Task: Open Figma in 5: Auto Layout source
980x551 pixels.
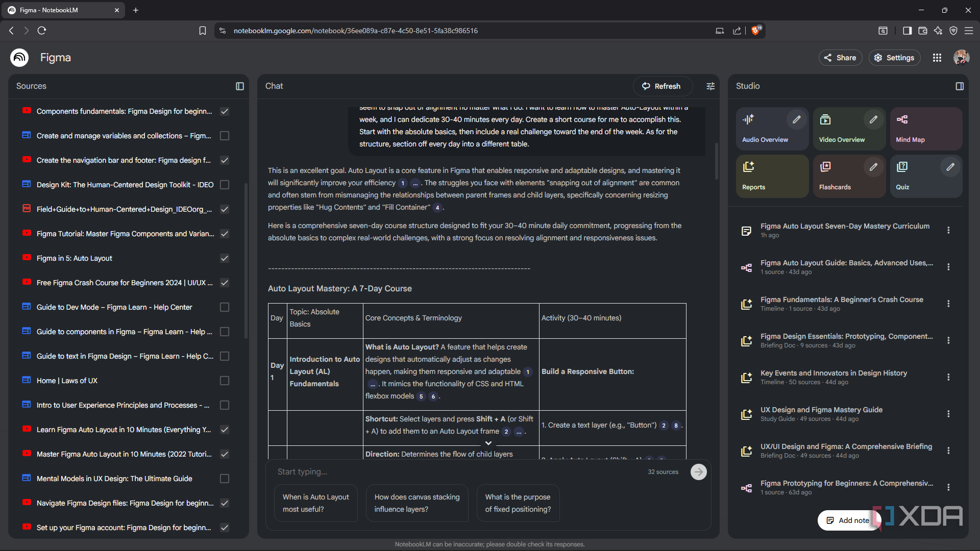Action: click(x=75, y=258)
